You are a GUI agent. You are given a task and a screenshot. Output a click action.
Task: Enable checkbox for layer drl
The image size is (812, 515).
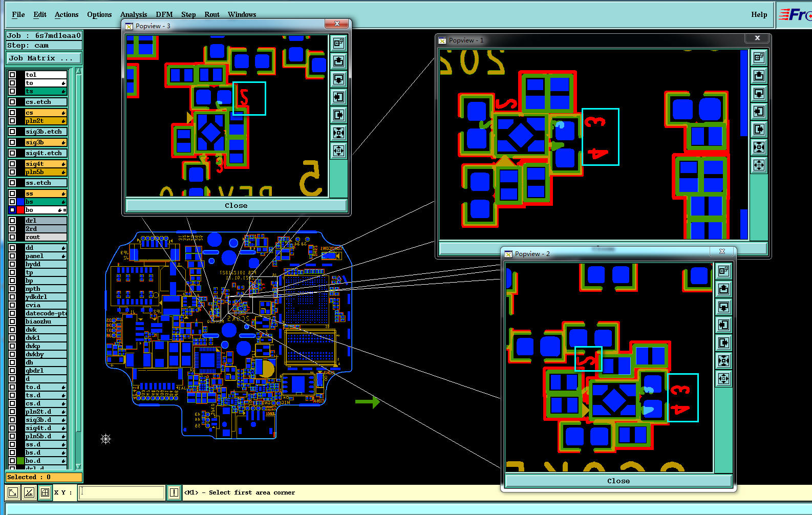click(12, 221)
